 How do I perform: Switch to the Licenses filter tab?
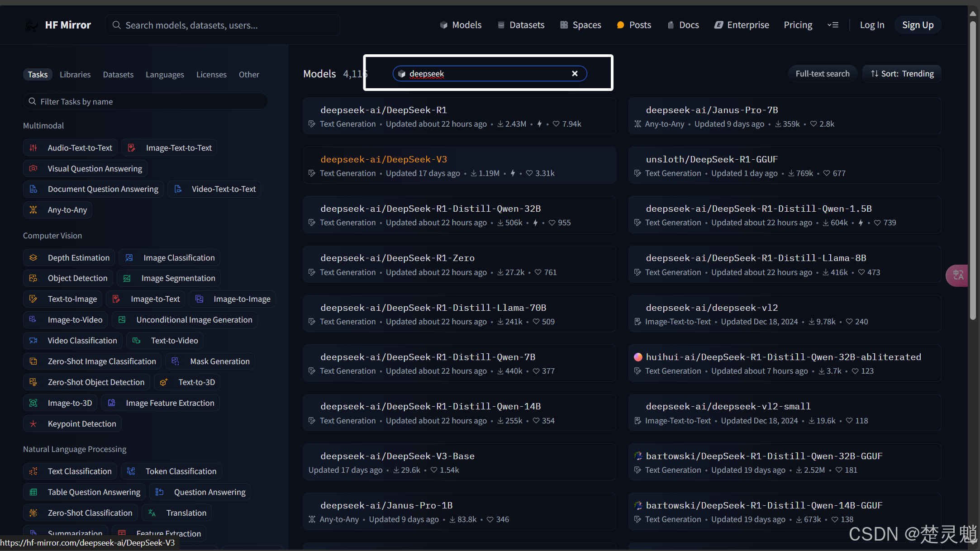point(211,75)
